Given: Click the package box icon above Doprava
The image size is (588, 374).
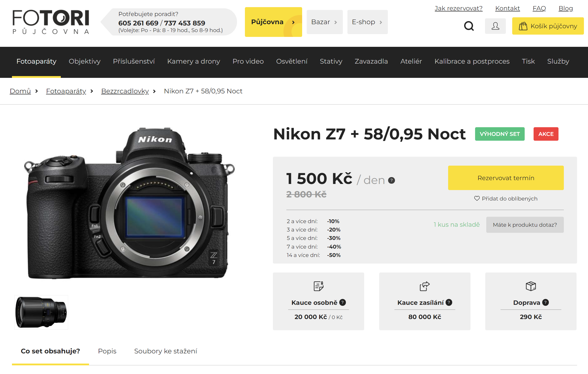Looking at the screenshot, I should [x=531, y=286].
